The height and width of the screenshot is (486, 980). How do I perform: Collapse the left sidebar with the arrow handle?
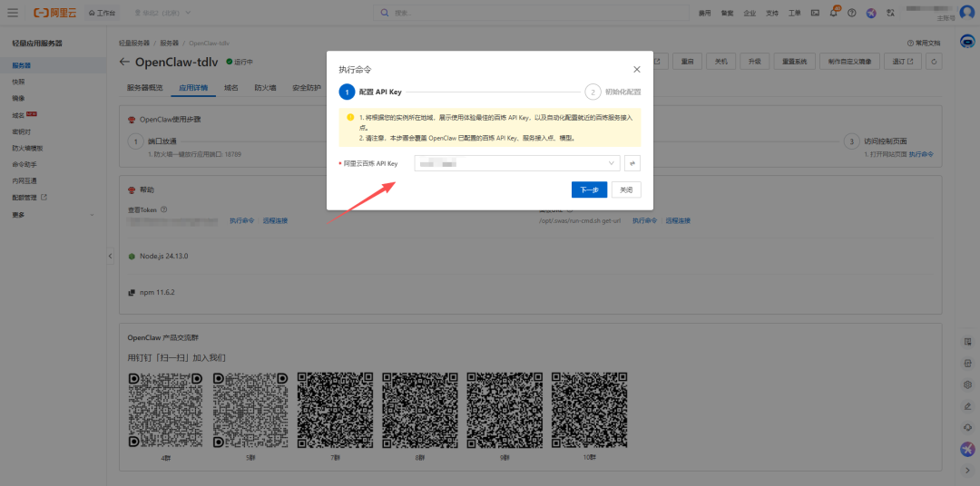coord(110,257)
